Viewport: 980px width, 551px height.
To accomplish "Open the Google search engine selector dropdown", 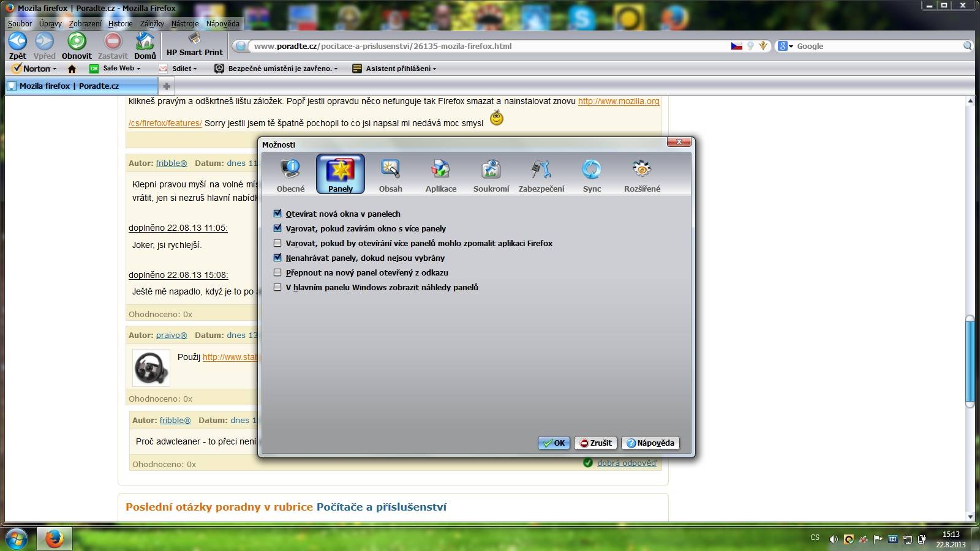I will coord(785,46).
